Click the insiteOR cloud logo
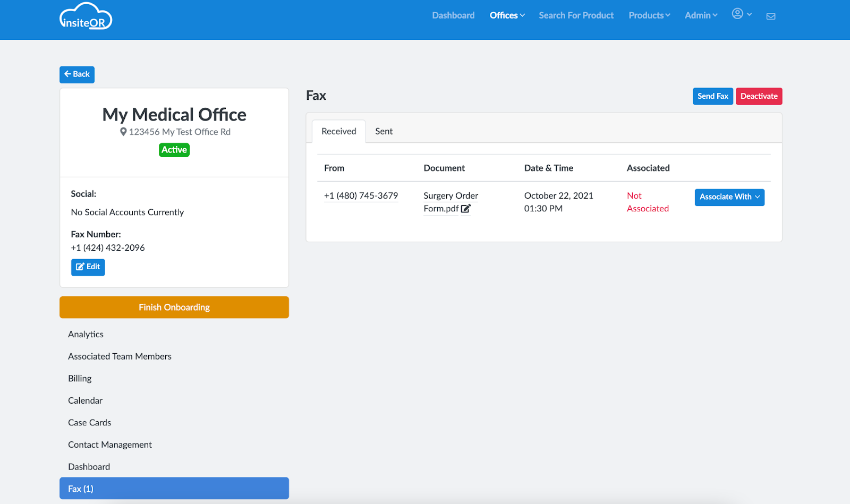 click(x=86, y=16)
